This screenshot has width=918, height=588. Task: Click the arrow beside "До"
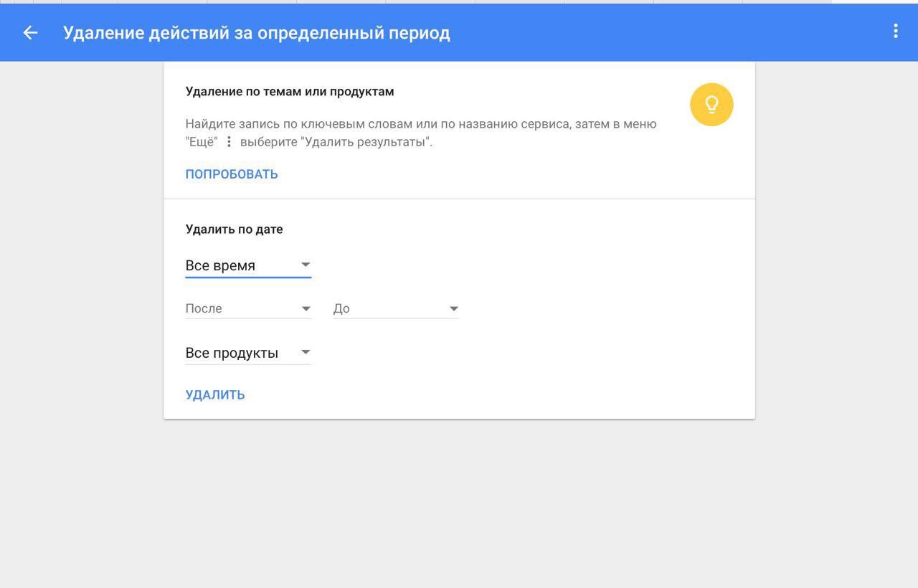coord(453,308)
